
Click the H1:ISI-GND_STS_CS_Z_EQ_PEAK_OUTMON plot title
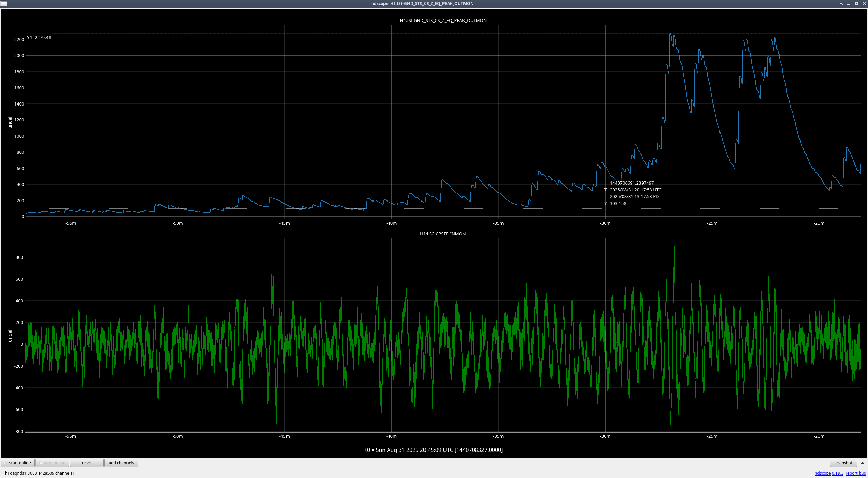tap(443, 20)
